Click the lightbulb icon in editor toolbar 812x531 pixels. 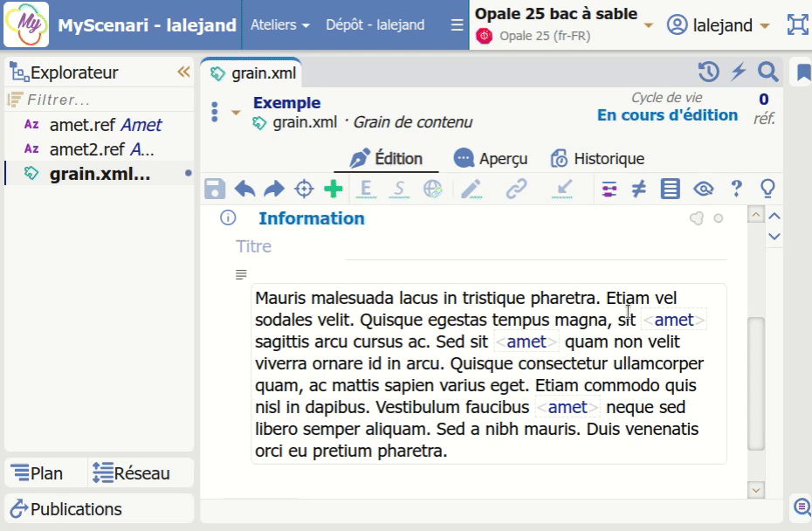(x=767, y=189)
